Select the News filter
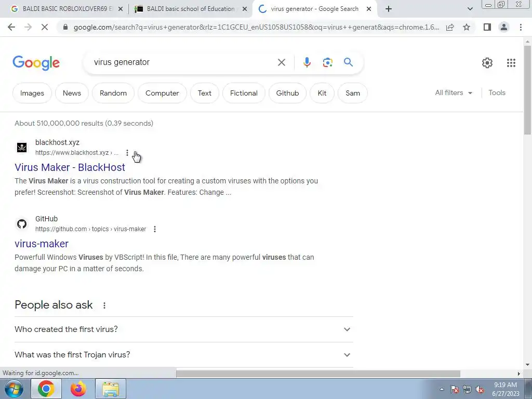The width and height of the screenshot is (532, 399). click(x=72, y=94)
